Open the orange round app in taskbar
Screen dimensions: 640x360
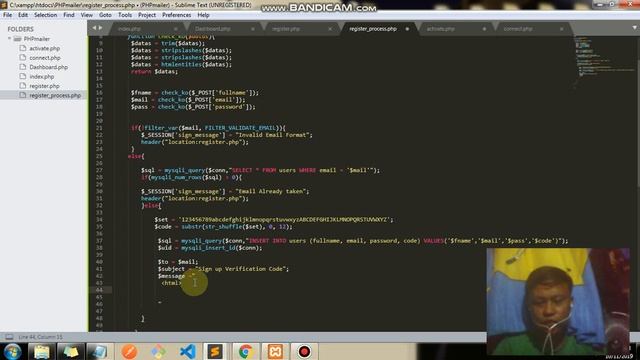(x=129, y=351)
